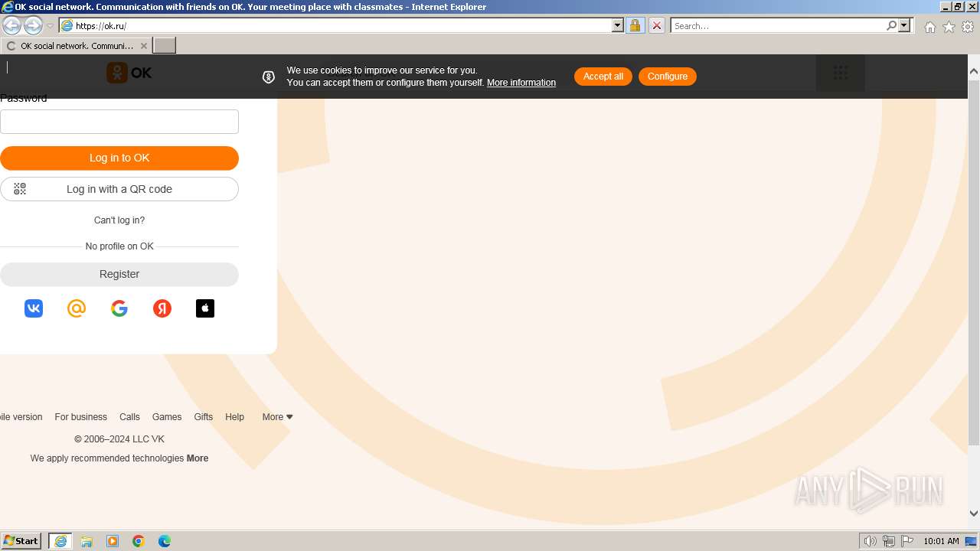Viewport: 980px width, 551px height.
Task: Click the cookie shield icon in banner
Action: [x=269, y=77]
